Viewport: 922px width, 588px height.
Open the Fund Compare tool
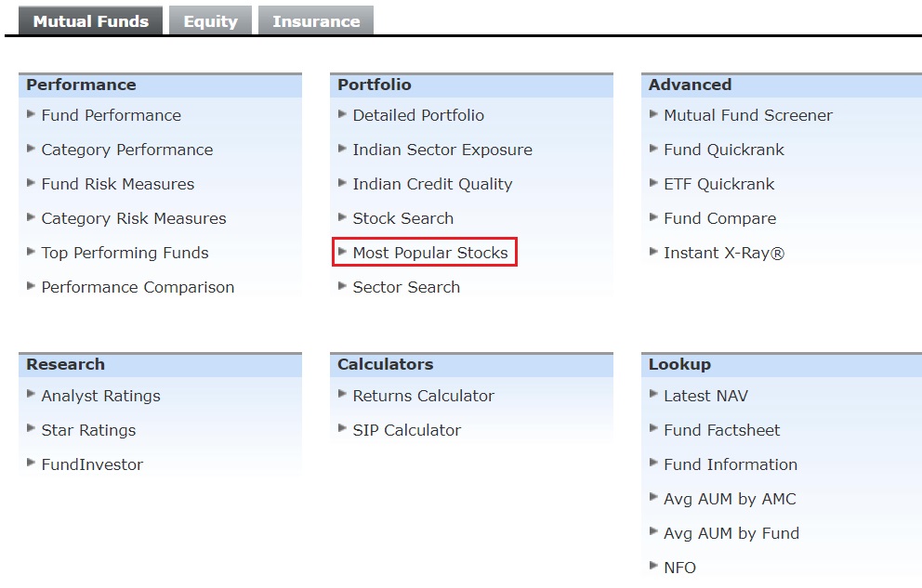pos(719,218)
